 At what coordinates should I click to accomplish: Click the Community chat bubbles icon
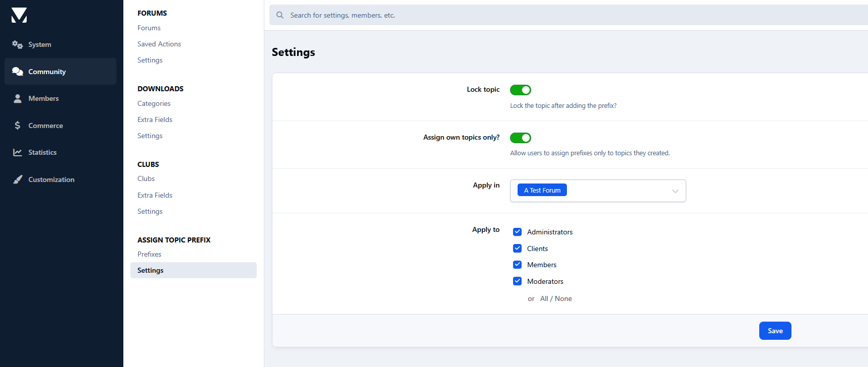click(x=18, y=72)
